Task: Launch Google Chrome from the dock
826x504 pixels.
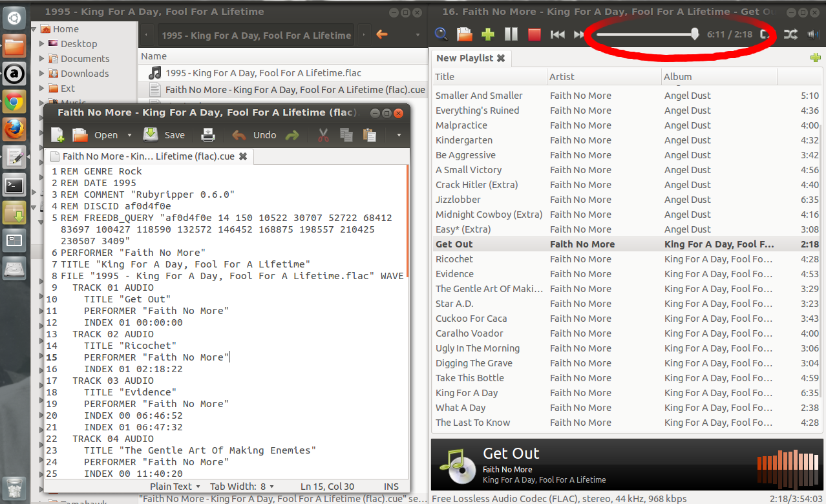Action: (15, 101)
